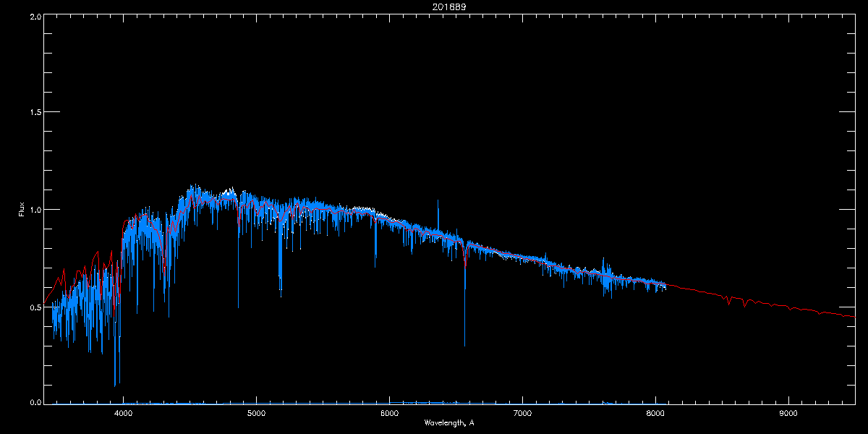Click the 7000 wavelength tick label
This screenshot has height=434, width=868.
pos(522,414)
